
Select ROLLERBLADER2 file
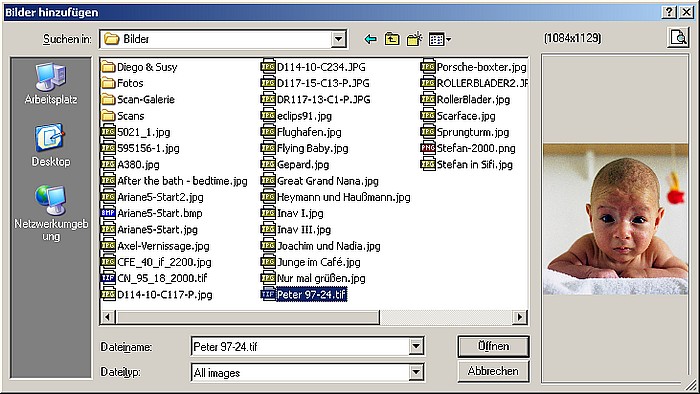click(474, 83)
